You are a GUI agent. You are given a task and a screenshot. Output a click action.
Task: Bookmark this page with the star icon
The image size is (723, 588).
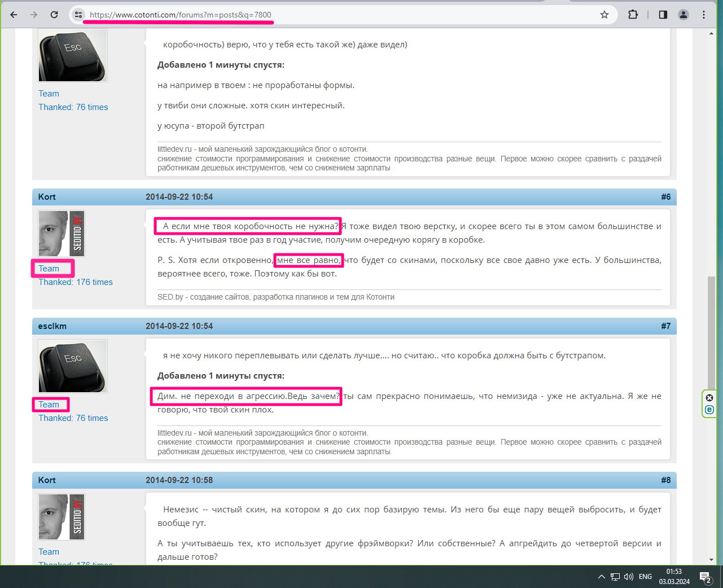point(604,15)
